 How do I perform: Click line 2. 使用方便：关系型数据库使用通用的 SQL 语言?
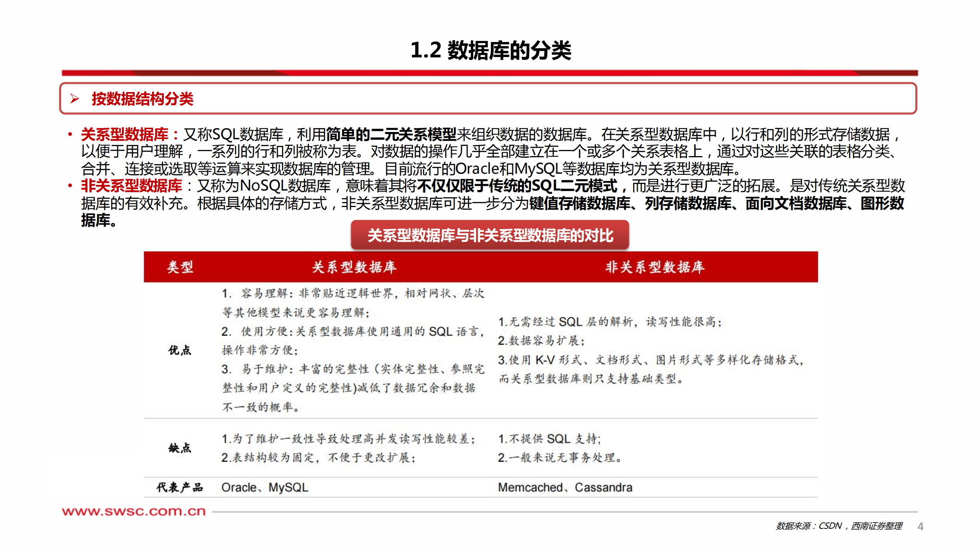353,331
